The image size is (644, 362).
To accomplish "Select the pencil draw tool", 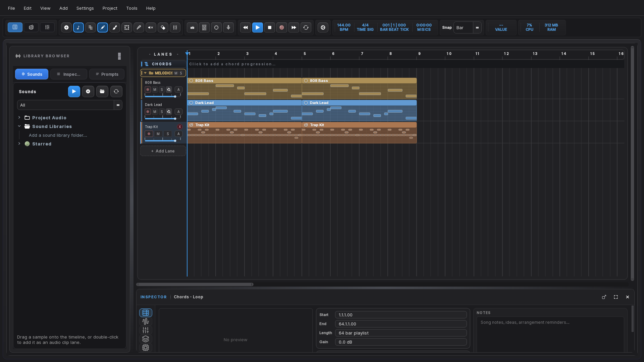I will 103,27.
